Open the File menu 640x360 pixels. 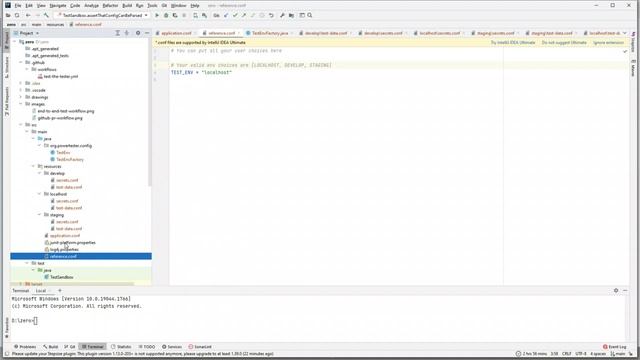point(18,6)
